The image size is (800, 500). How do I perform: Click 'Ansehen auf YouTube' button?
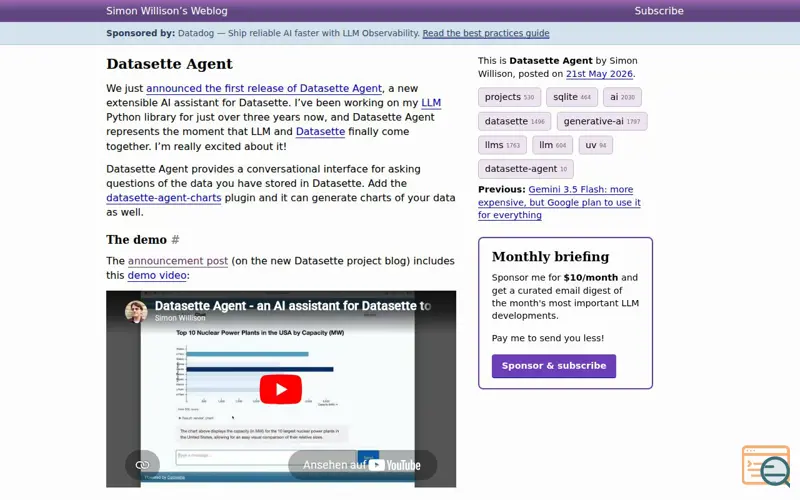click(362, 465)
